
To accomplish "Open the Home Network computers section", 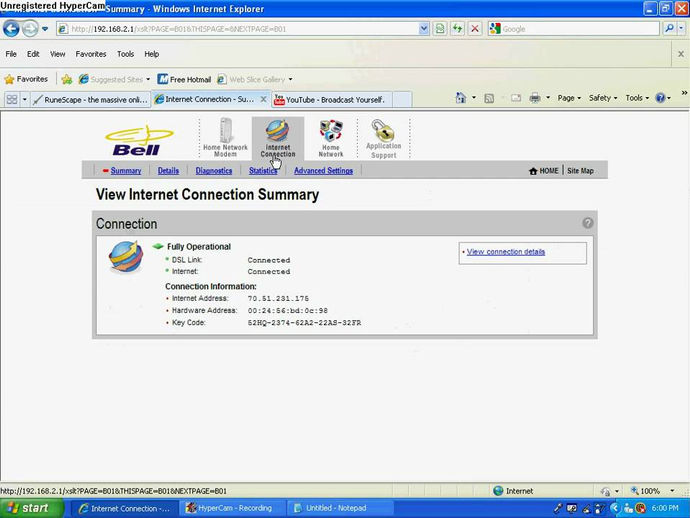I will (331, 138).
